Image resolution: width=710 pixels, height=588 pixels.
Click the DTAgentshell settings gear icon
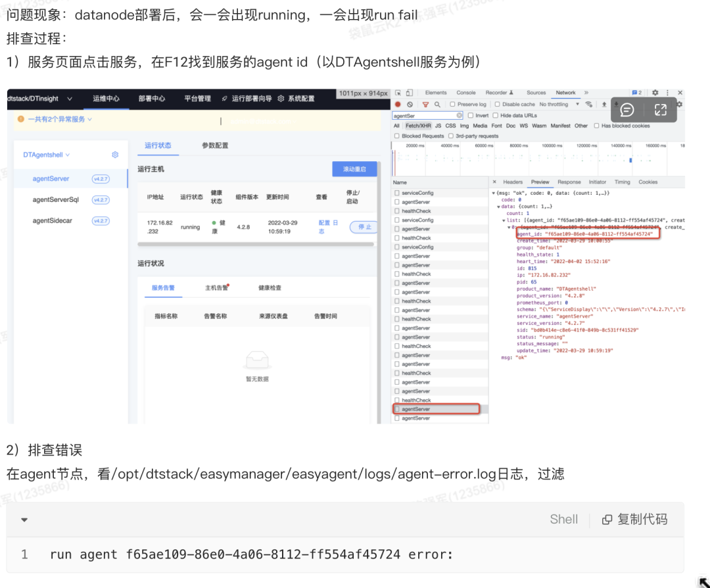[115, 155]
